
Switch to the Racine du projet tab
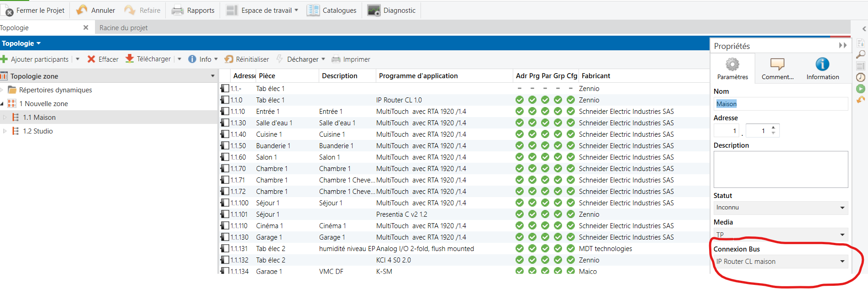pyautogui.click(x=123, y=28)
